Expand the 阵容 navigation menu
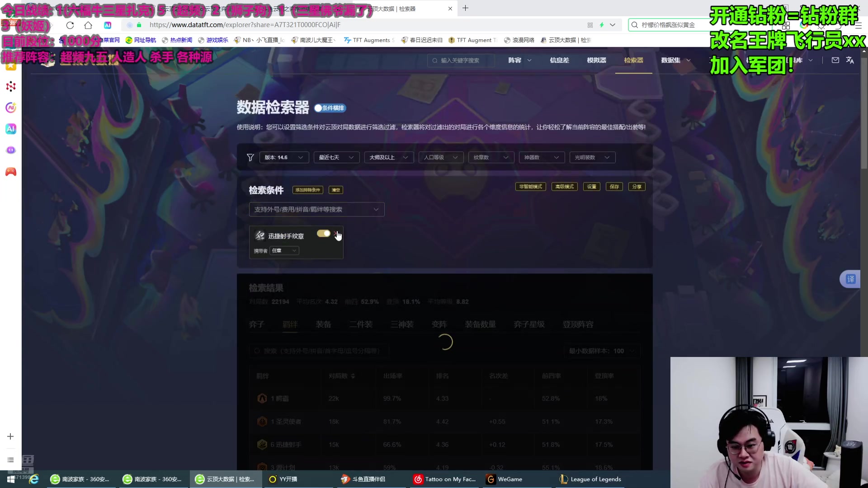This screenshot has height=488, width=868. pos(520,60)
